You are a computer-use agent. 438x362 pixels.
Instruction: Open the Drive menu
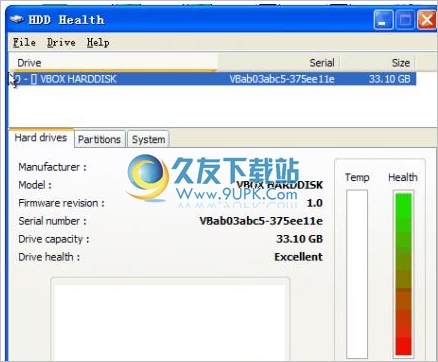[61, 43]
